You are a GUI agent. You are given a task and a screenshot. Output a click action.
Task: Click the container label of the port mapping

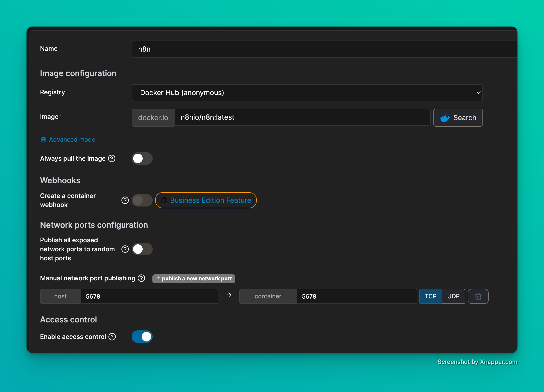[x=268, y=296]
